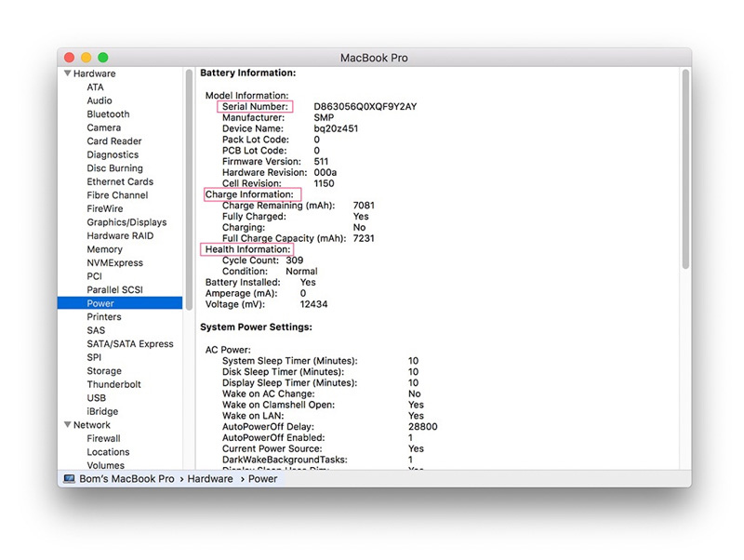
Task: Choose Firewall under Network
Action: pyautogui.click(x=103, y=438)
